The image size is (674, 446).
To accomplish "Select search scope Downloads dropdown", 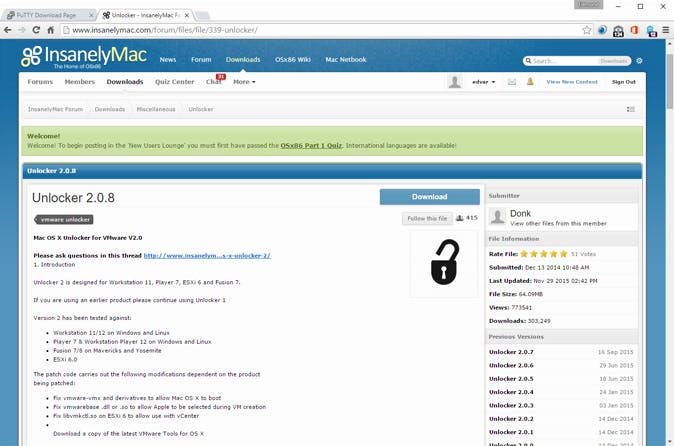I will click(x=614, y=61).
